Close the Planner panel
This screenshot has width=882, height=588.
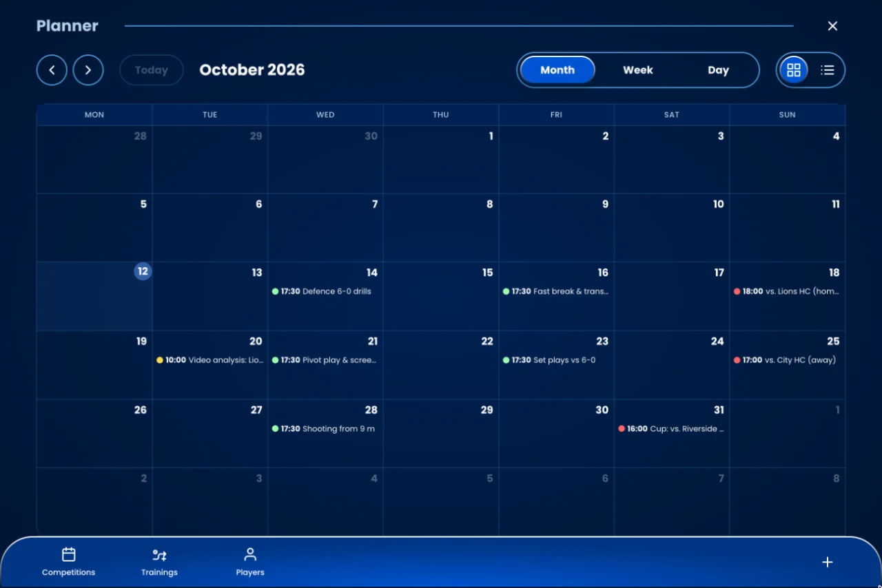[832, 26]
